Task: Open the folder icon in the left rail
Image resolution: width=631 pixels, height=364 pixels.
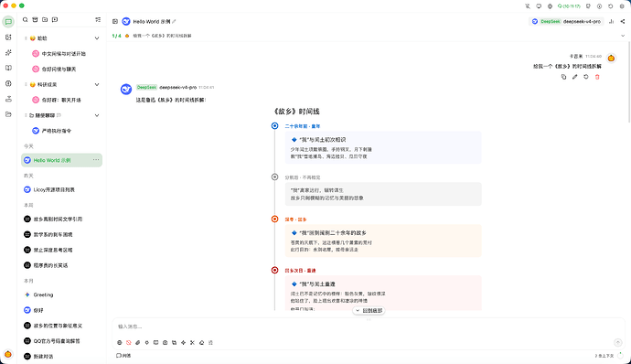Action: 8,114
